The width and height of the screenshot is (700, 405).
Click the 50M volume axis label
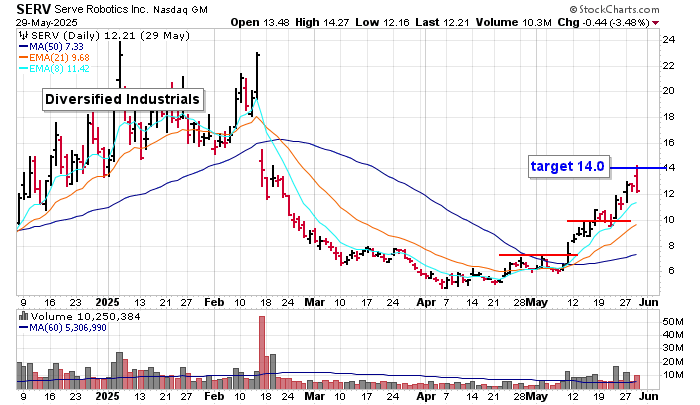pos(673,322)
